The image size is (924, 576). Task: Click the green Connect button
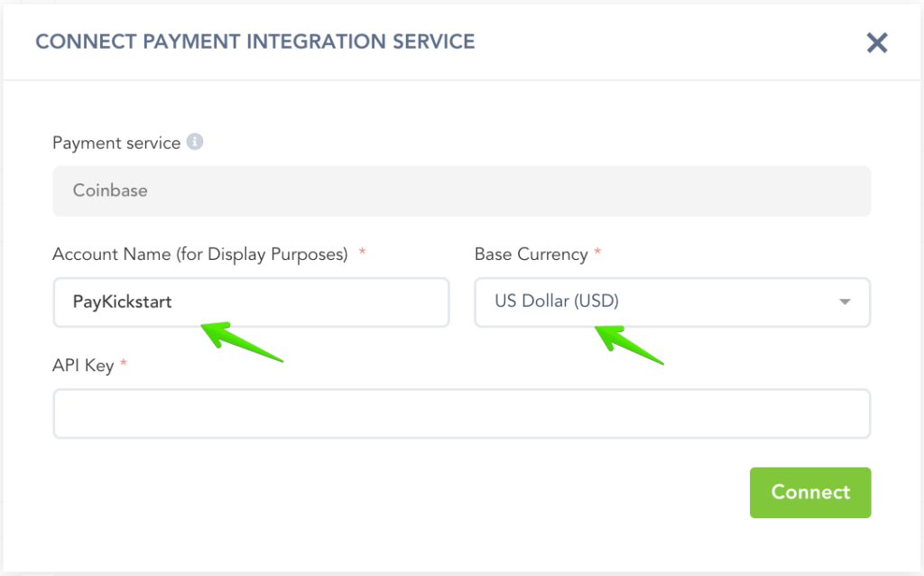tap(810, 493)
